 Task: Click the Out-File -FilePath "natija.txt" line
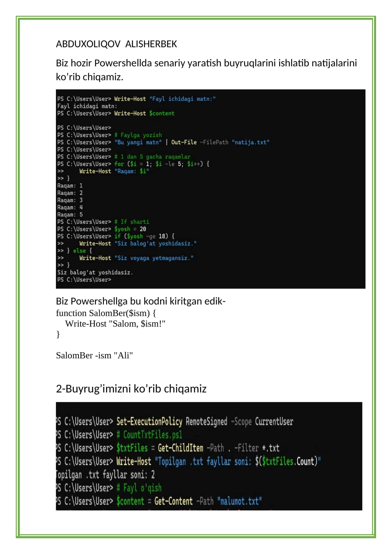163,142
